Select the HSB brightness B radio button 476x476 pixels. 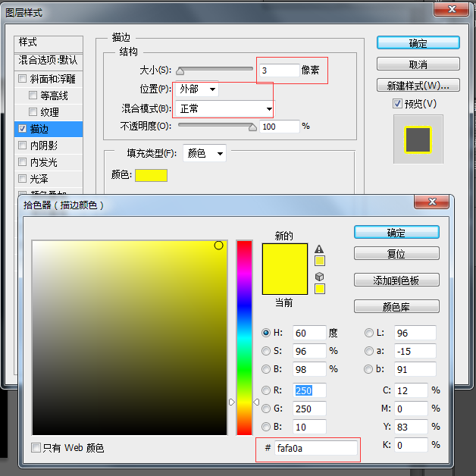click(266, 369)
